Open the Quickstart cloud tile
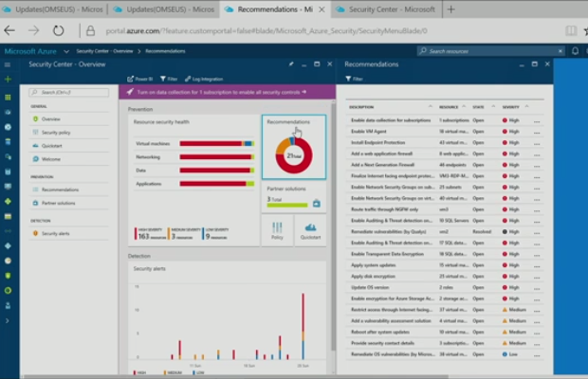 click(x=310, y=231)
